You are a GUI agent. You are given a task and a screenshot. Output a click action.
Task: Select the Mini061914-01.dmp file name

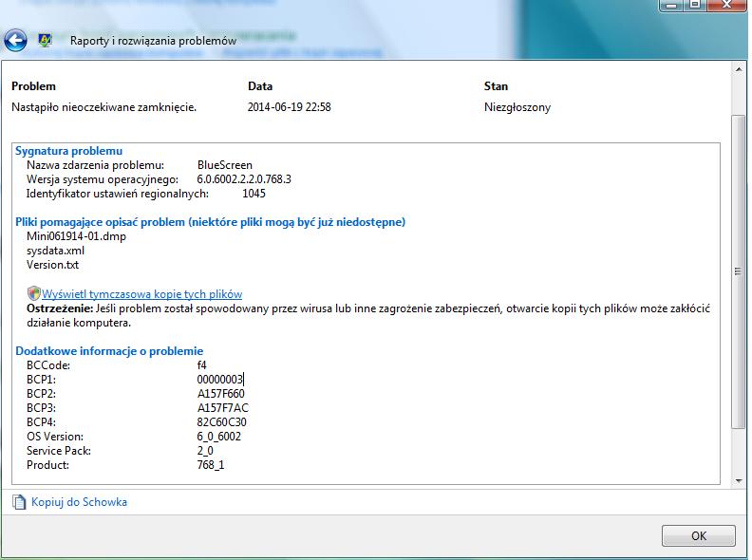[76, 236]
